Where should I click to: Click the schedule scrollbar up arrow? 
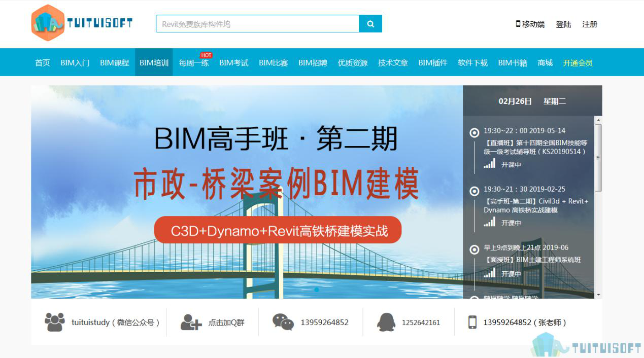(x=598, y=120)
